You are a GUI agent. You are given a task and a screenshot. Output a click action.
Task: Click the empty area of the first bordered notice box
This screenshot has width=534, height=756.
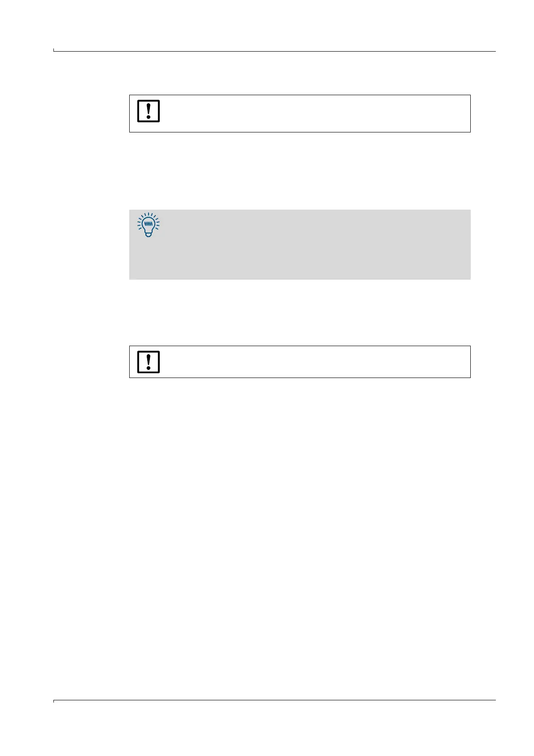click(x=314, y=114)
